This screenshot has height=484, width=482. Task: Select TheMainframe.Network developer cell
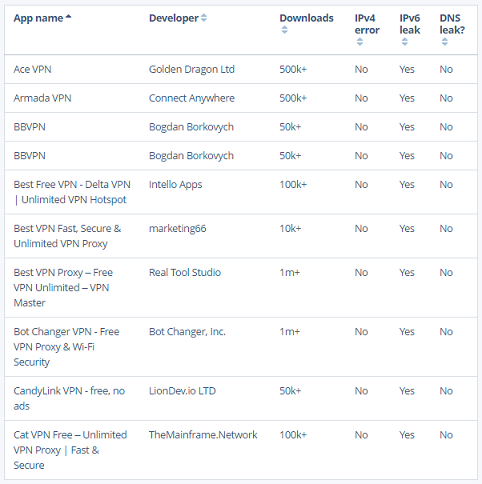coord(203,435)
